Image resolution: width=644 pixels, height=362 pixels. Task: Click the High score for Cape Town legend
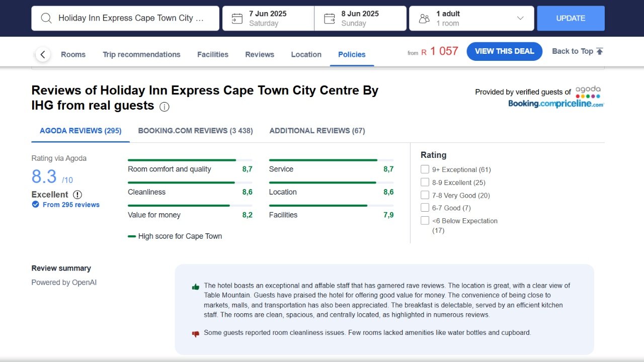click(175, 236)
